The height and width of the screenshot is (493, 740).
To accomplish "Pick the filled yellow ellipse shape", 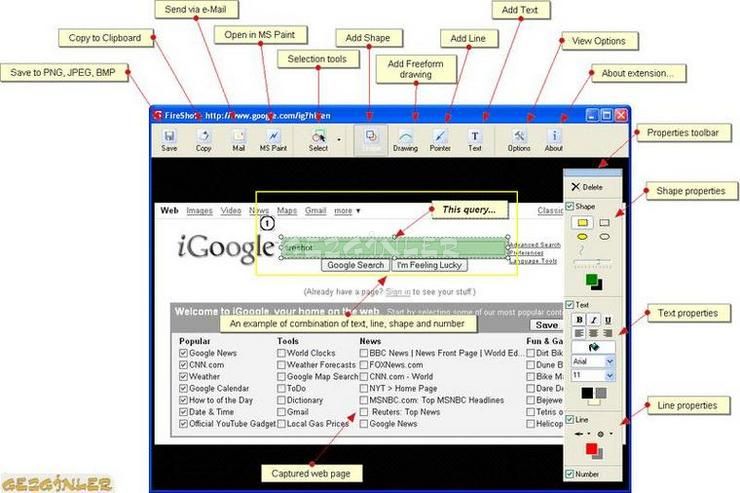I will pos(582,237).
